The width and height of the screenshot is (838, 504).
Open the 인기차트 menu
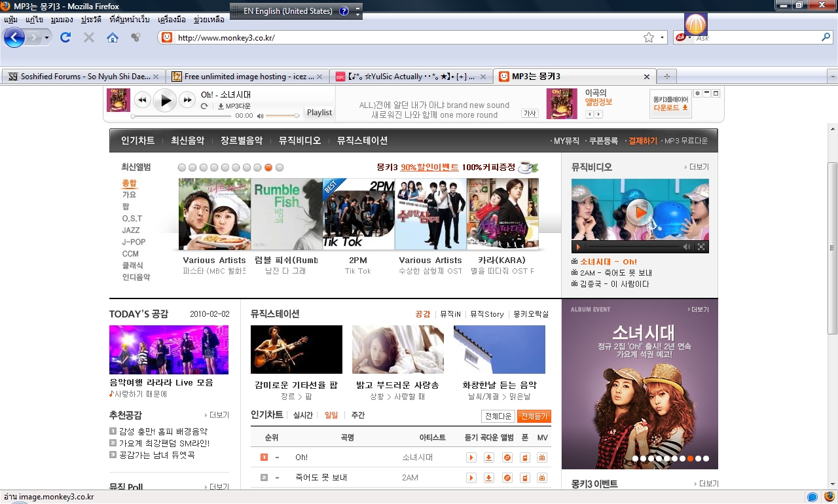[137, 141]
